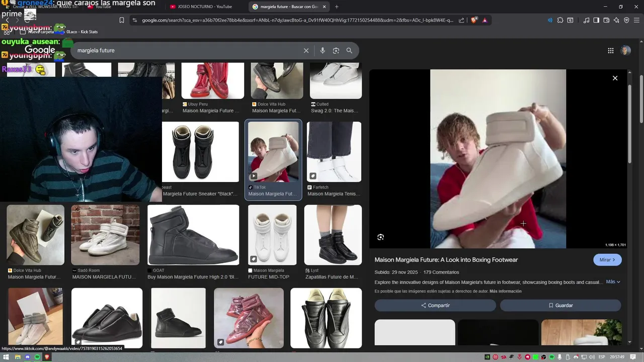Focus the margiela future search field
The image size is (644, 362).
[x=189, y=51]
